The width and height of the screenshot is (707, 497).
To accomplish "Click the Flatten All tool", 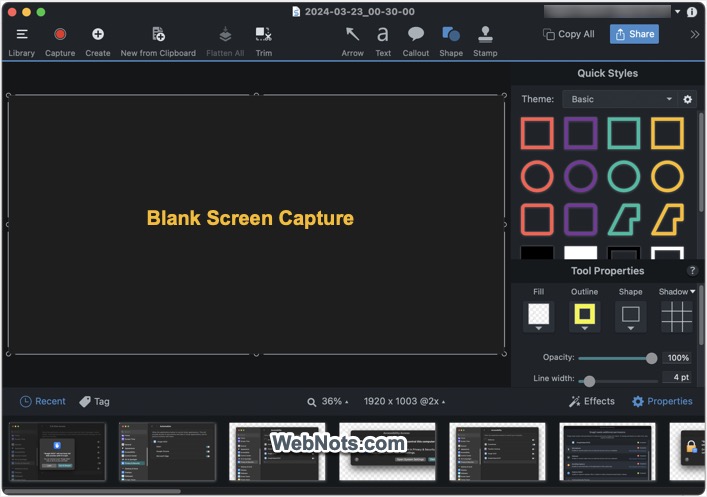I will [225, 42].
